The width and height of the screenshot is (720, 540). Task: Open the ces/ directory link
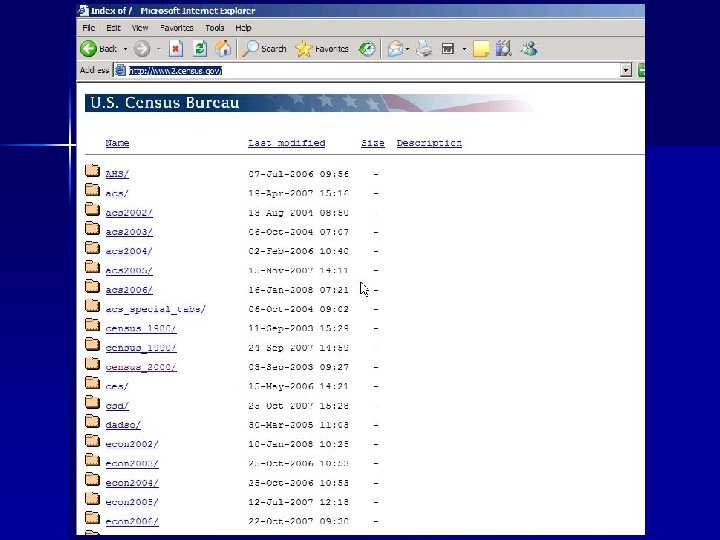pos(117,386)
